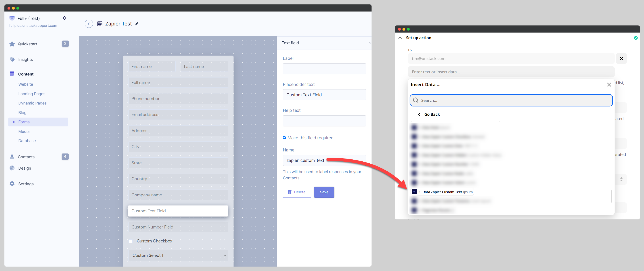This screenshot has width=644, height=271.
Task: Click the trash icon in Delete button
Action: pos(289,192)
